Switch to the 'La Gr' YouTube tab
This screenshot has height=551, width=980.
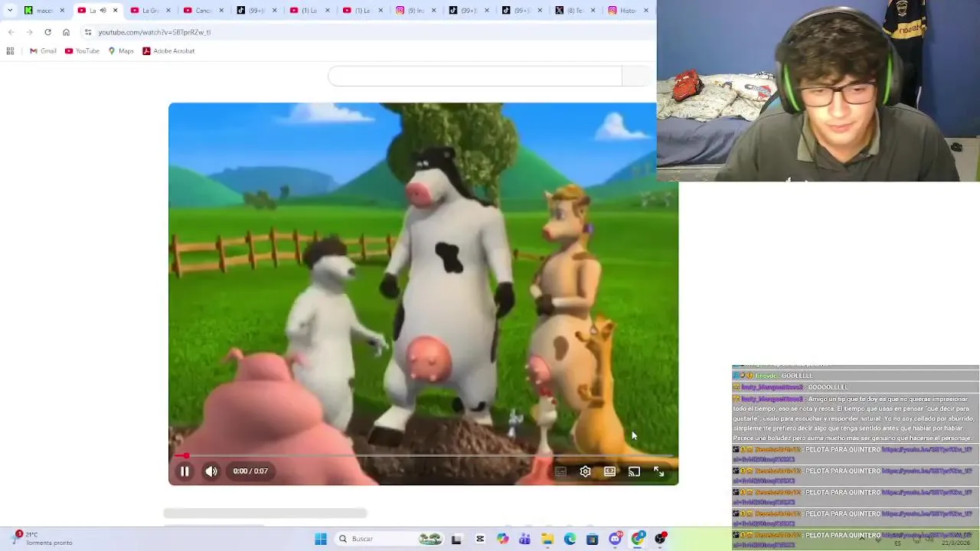click(x=150, y=10)
